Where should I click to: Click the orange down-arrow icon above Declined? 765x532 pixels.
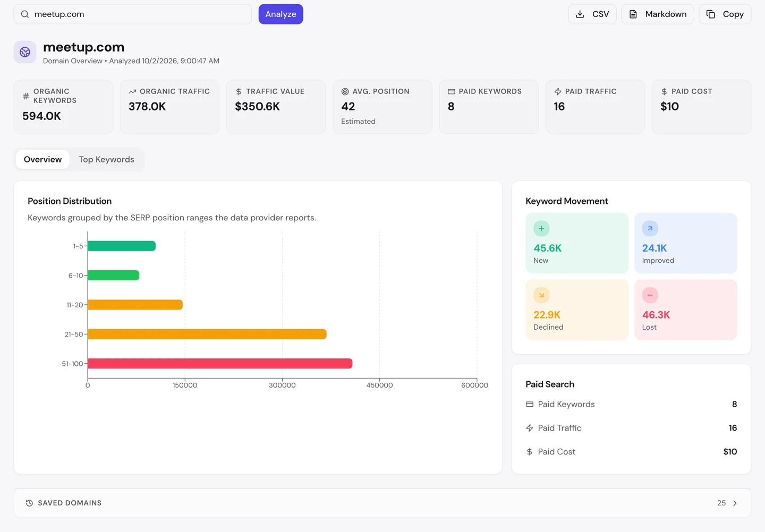tap(541, 295)
